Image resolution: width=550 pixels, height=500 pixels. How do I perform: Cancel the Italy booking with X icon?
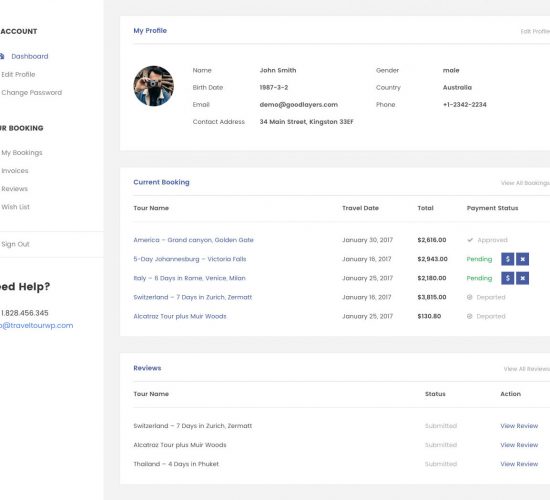[x=522, y=278]
